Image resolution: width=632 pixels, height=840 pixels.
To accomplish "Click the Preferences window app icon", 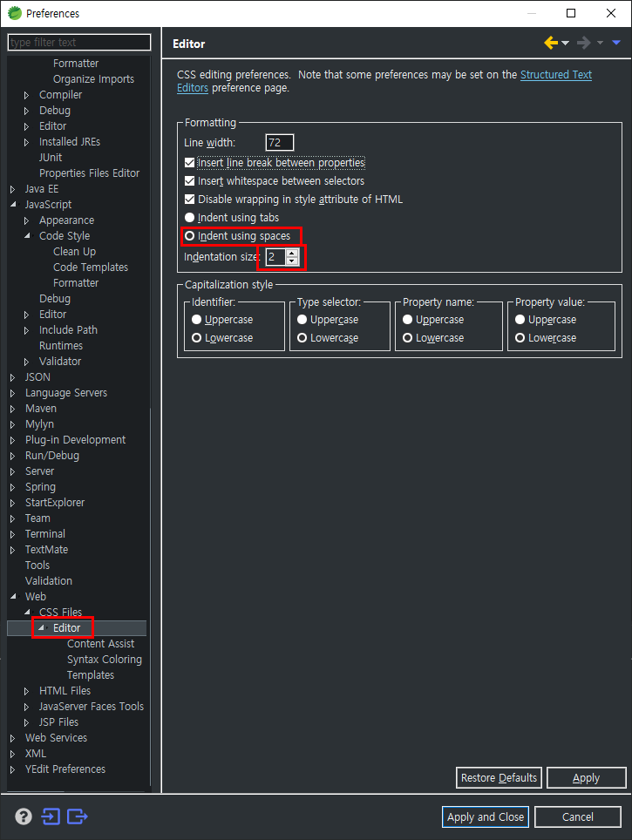I will 15,13.
